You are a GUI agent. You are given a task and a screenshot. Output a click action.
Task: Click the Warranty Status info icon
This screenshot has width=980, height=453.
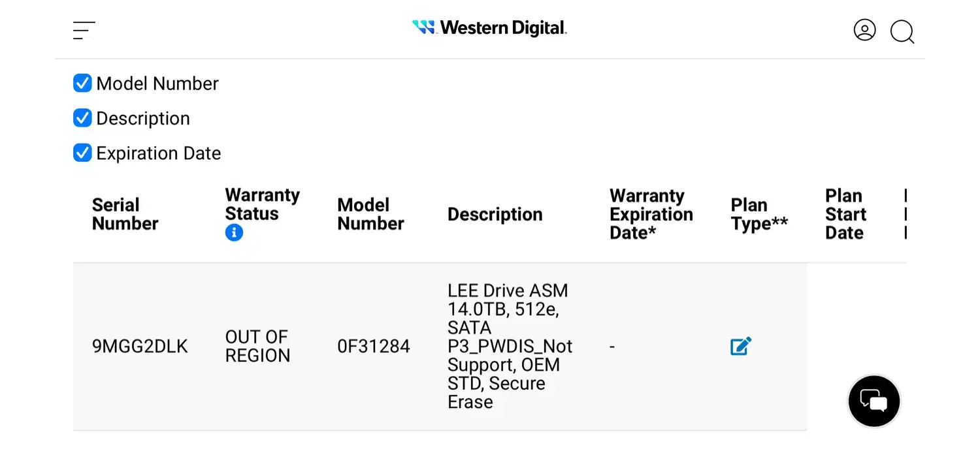point(234,232)
